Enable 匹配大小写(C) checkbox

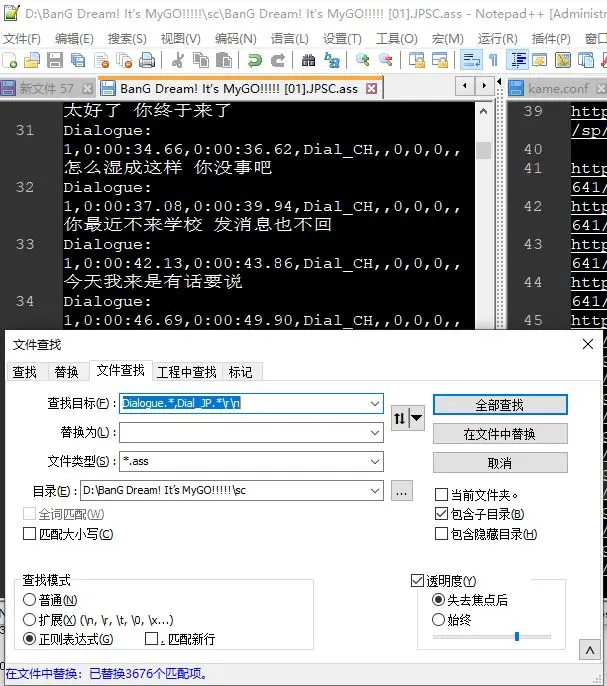[29, 534]
